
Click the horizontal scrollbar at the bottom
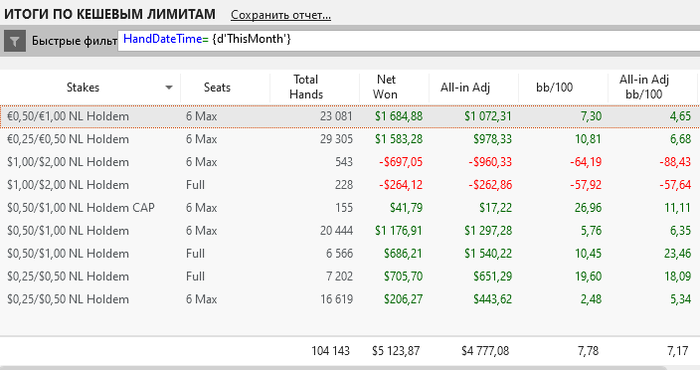coord(334,368)
